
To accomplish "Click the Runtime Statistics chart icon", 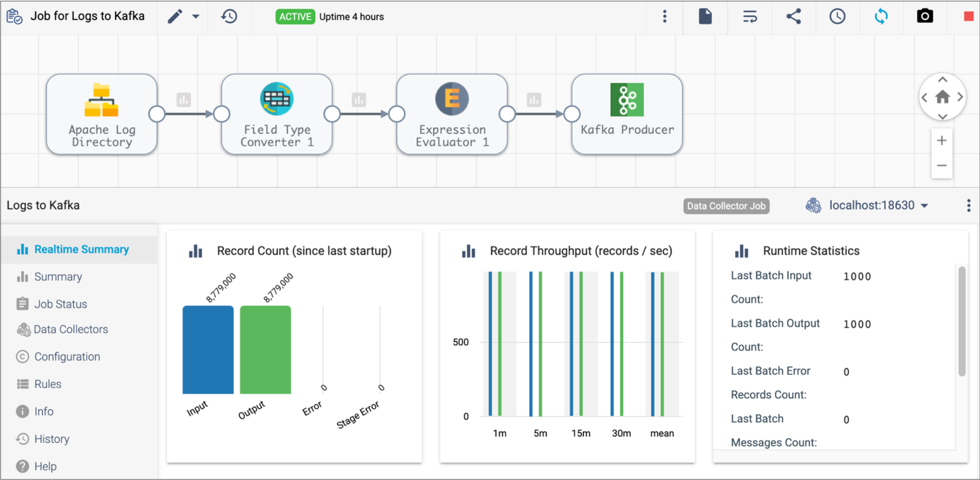I will (x=742, y=251).
